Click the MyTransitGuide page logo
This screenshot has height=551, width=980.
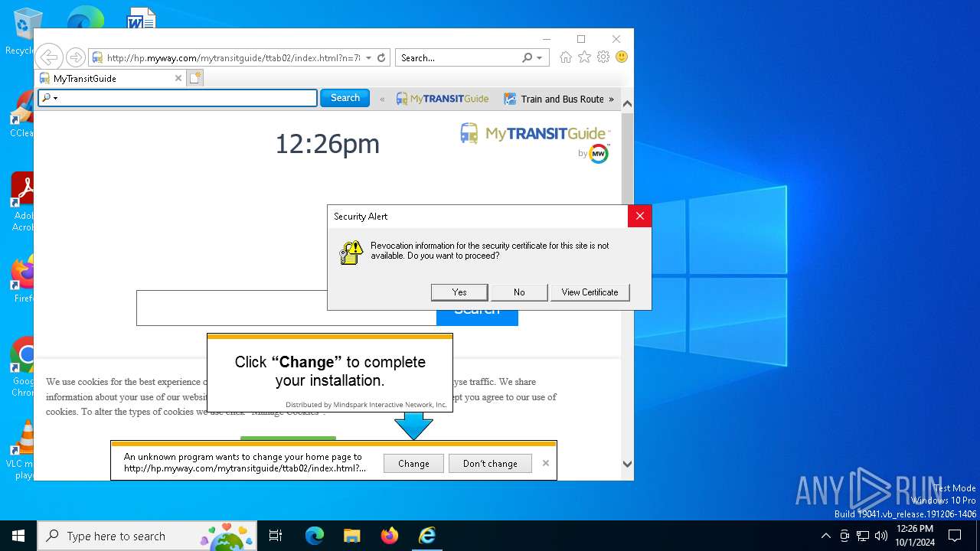tap(534, 134)
